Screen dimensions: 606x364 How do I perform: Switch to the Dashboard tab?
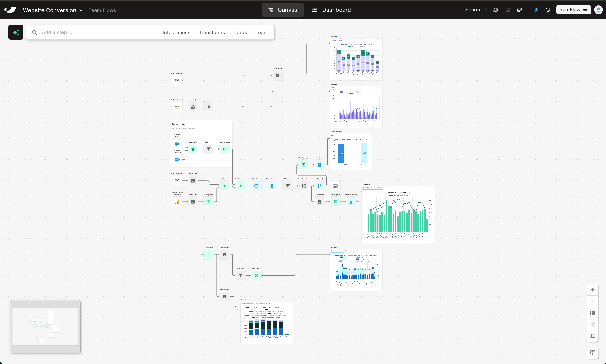click(331, 10)
